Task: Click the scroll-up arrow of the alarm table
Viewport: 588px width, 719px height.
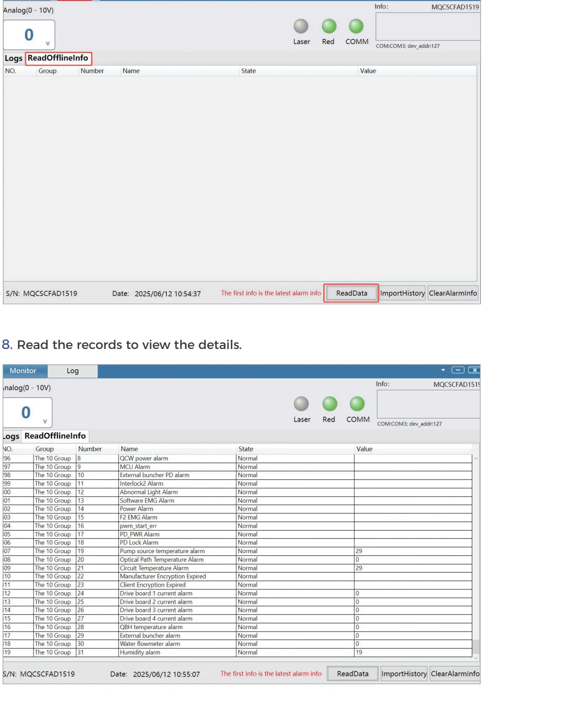Action: click(x=476, y=458)
